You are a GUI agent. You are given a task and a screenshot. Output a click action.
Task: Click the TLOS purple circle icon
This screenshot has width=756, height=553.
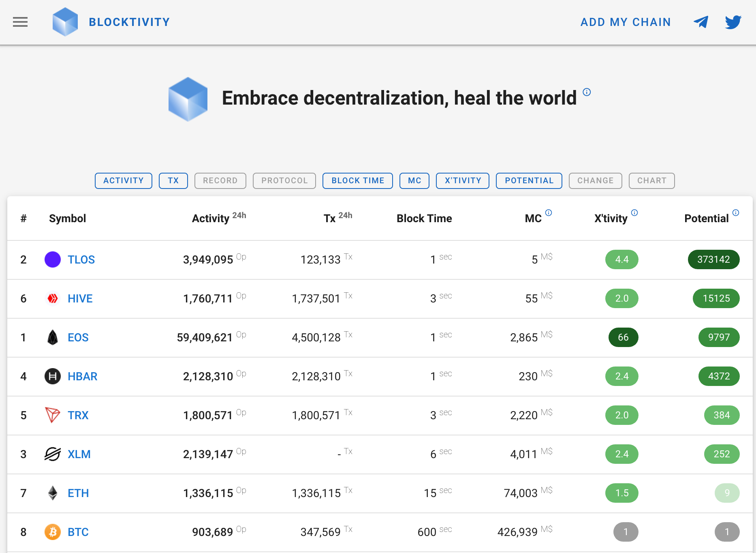[x=53, y=259]
